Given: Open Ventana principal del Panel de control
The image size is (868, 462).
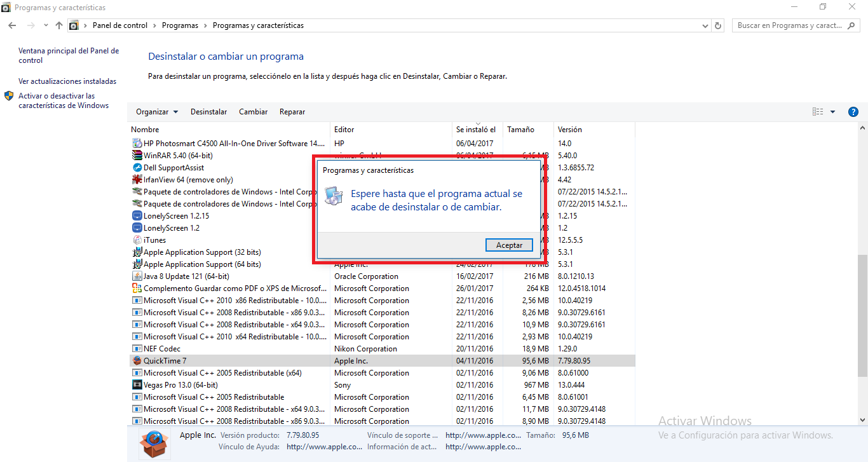Looking at the screenshot, I should click(69, 55).
